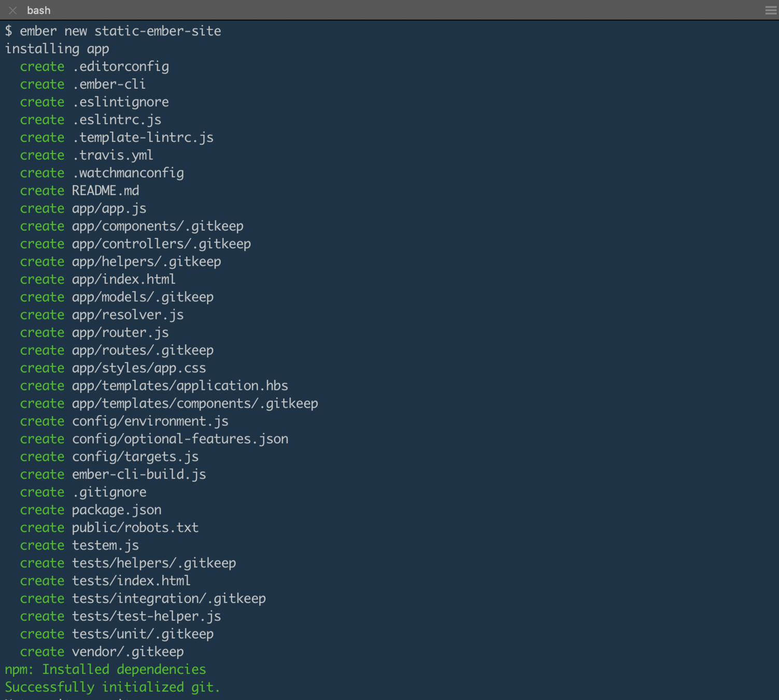
Task: Click the 'tests/helpers/.gitkeep' path
Action: (154, 563)
